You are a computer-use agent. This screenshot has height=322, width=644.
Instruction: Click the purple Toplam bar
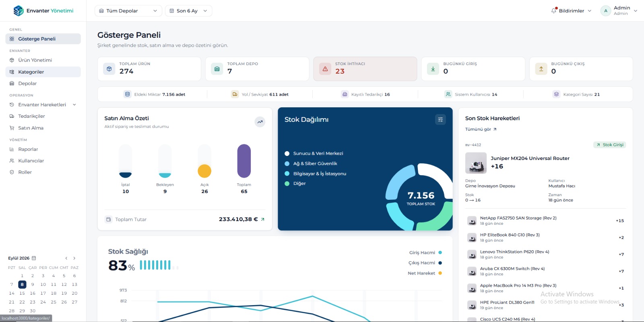click(244, 161)
